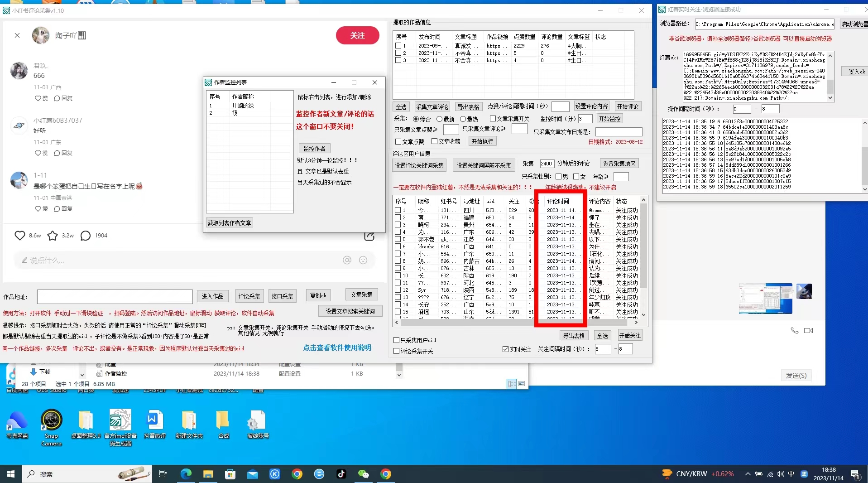Click the 评论时间 column header
The height and width of the screenshot is (483, 868).
point(558,201)
